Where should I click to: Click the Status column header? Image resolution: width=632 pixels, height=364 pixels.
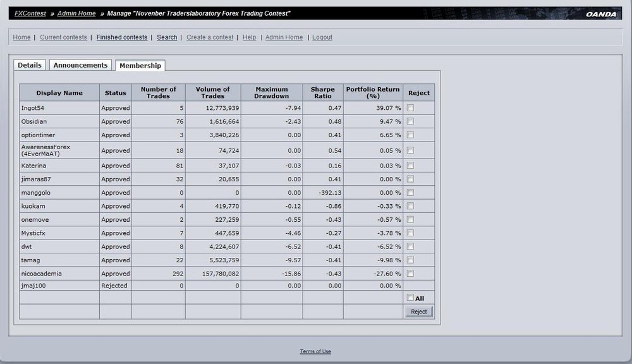coord(115,93)
